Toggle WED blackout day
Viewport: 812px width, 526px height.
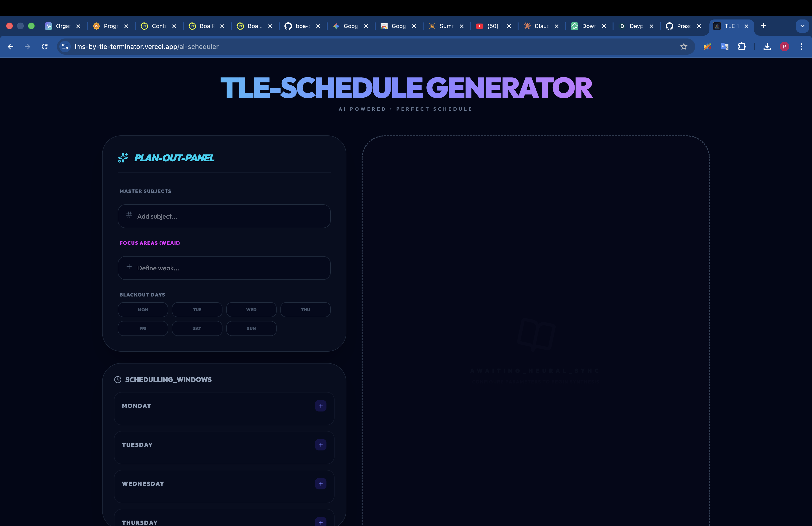pos(251,310)
